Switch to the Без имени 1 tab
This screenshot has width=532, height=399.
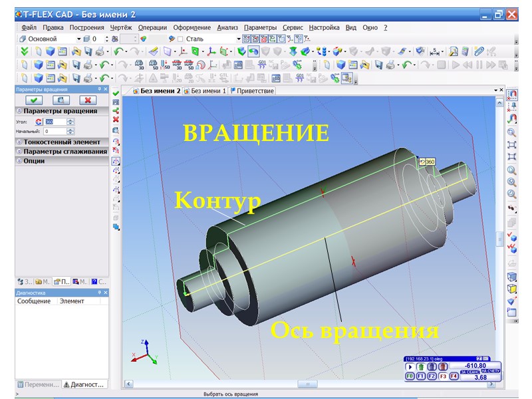[x=205, y=91]
